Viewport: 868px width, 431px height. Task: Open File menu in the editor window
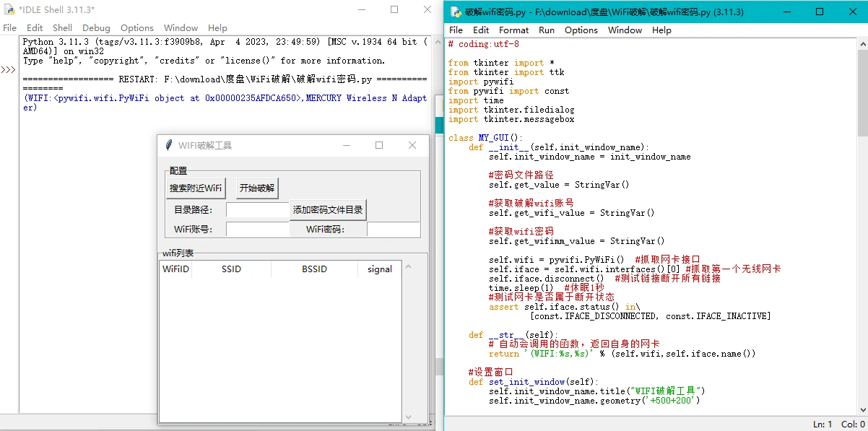coord(456,30)
